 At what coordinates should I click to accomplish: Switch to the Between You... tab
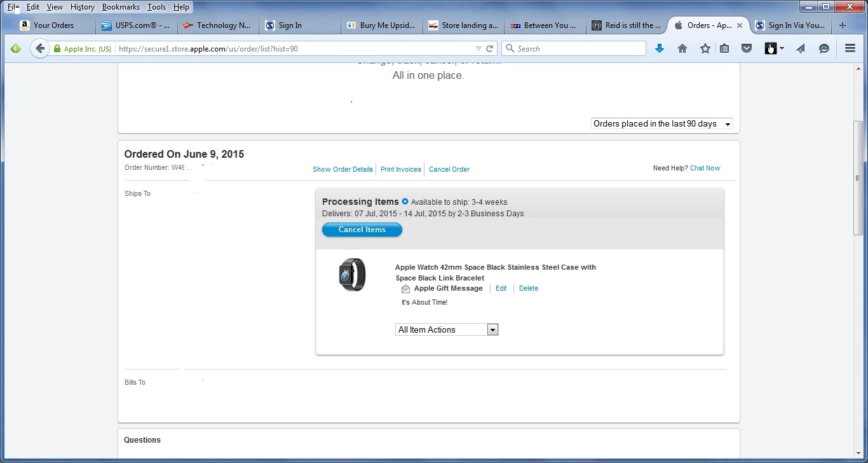(x=545, y=25)
